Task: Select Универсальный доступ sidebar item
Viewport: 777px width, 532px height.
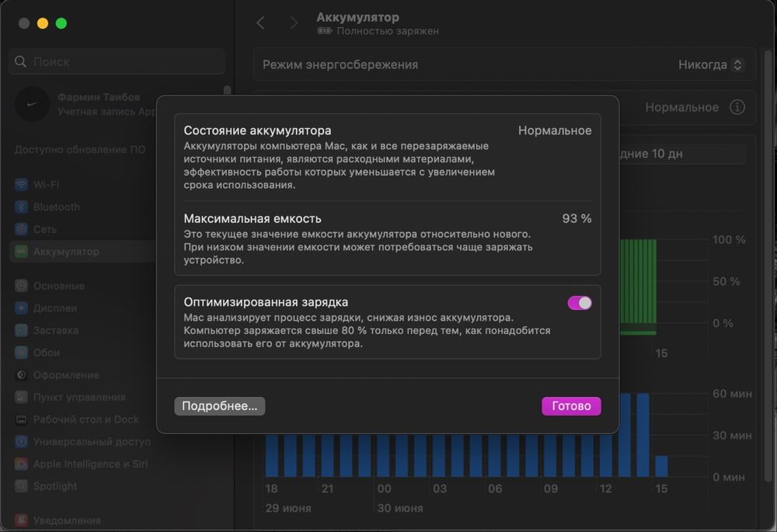Action: coord(82,442)
